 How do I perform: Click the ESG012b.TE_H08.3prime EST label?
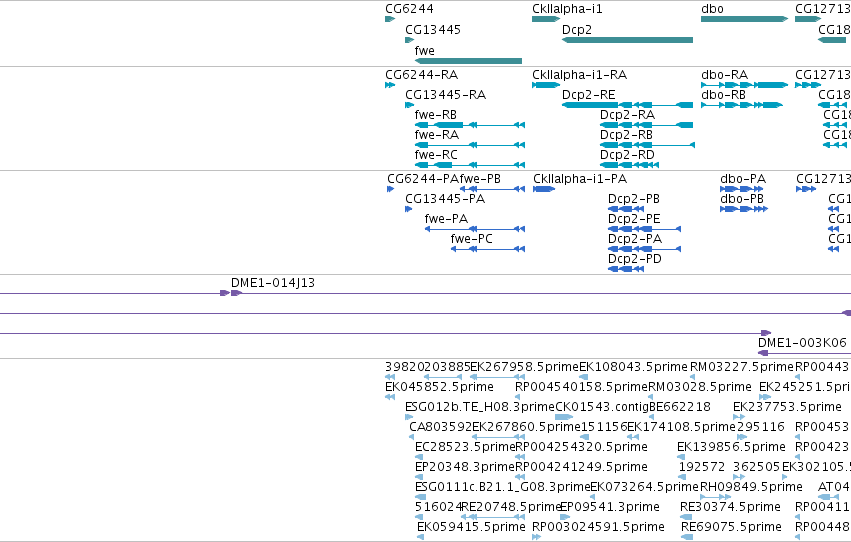[x=480, y=407]
